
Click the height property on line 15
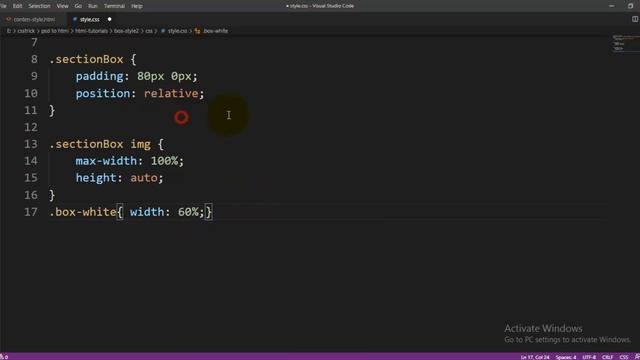point(96,178)
